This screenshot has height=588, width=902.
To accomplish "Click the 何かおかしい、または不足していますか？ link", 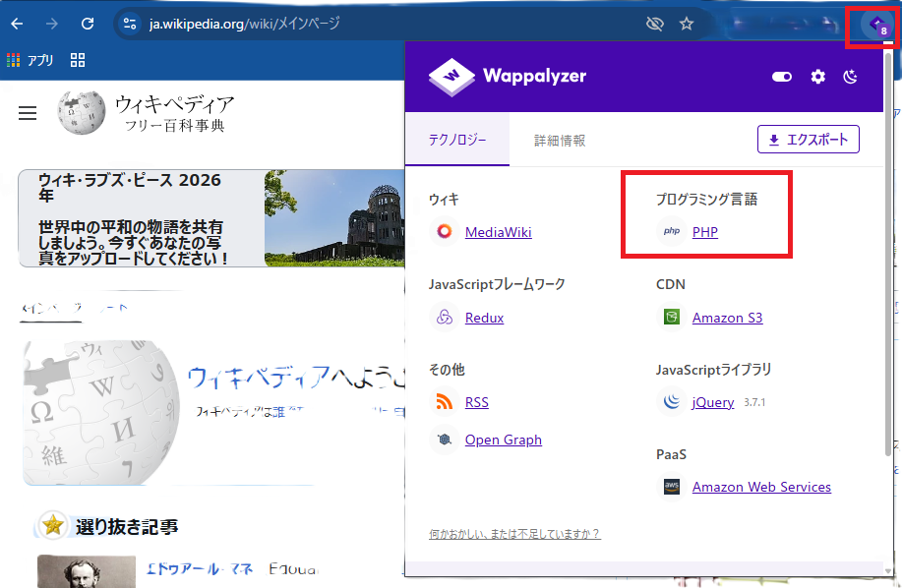I will [x=514, y=534].
